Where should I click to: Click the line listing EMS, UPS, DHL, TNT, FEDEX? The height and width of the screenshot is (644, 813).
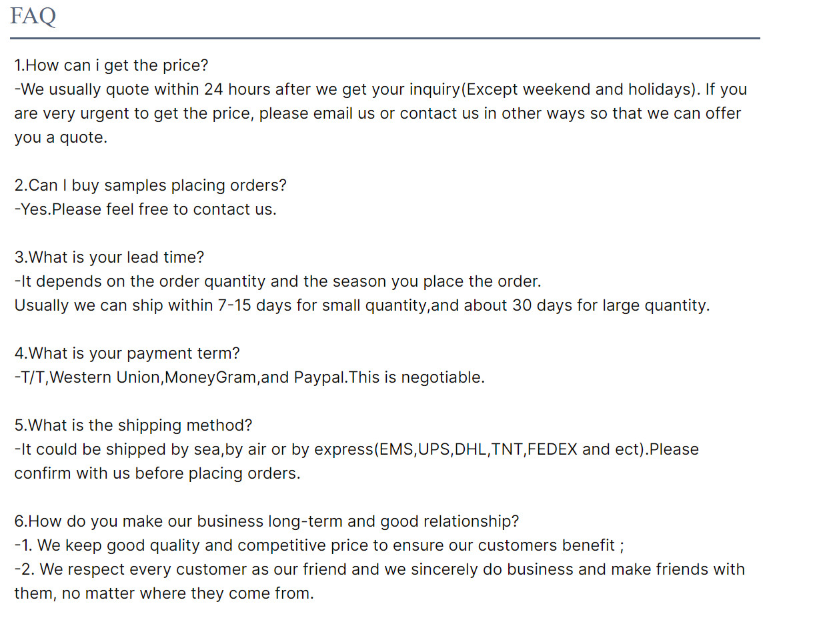tap(356, 449)
